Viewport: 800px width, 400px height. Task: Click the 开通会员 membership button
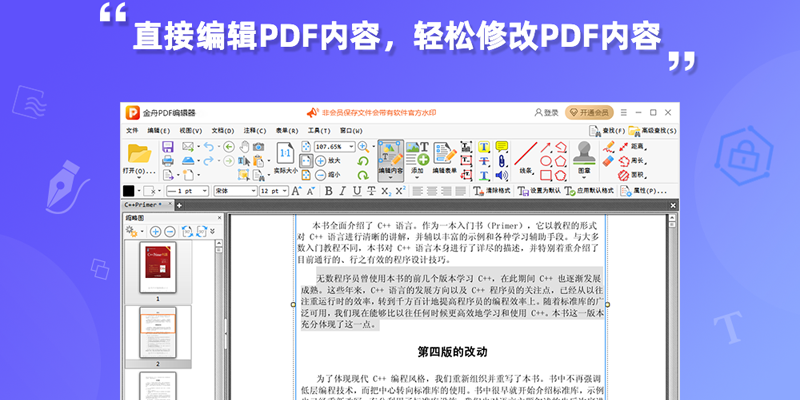pyautogui.click(x=589, y=112)
